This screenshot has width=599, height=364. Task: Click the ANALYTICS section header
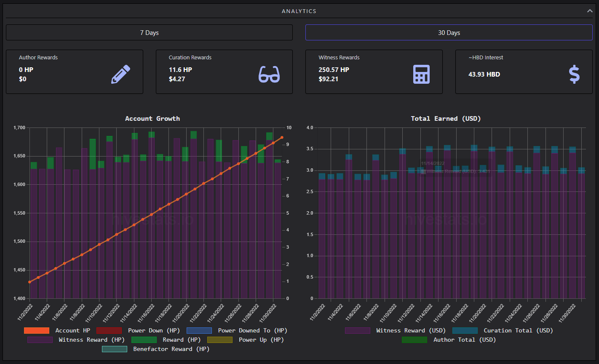click(x=299, y=11)
